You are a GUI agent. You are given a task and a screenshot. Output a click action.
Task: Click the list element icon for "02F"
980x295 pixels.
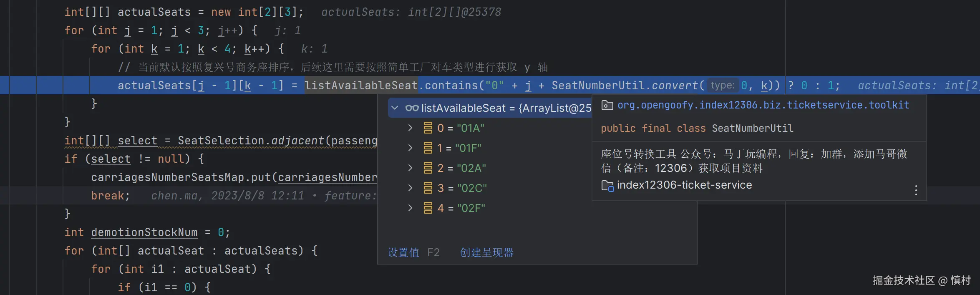[x=428, y=208]
